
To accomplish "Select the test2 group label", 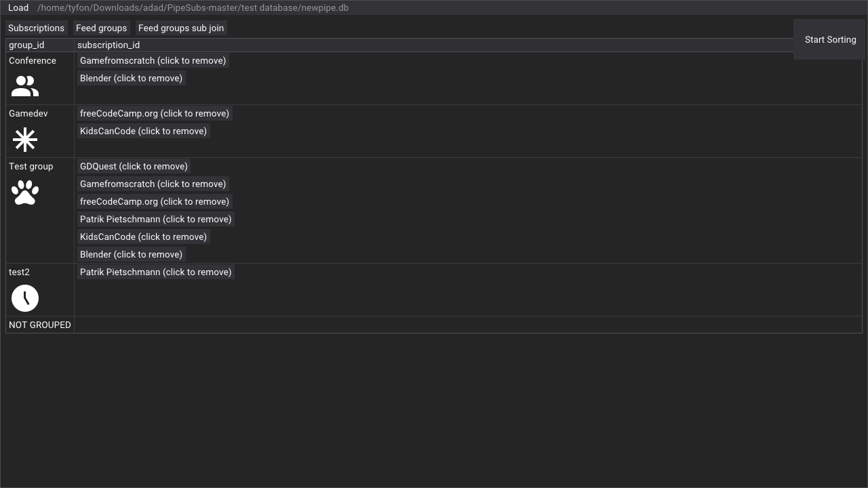I will [x=19, y=272].
